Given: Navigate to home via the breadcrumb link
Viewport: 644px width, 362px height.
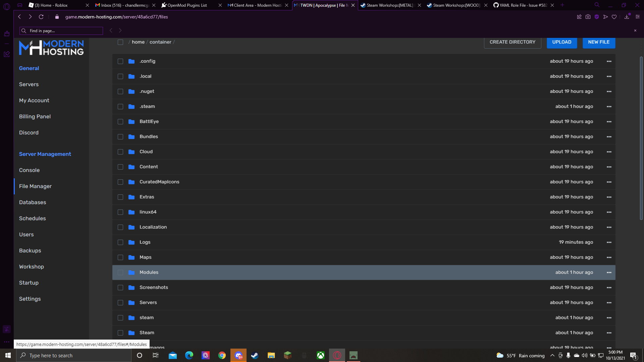Looking at the screenshot, I should 138,42.
